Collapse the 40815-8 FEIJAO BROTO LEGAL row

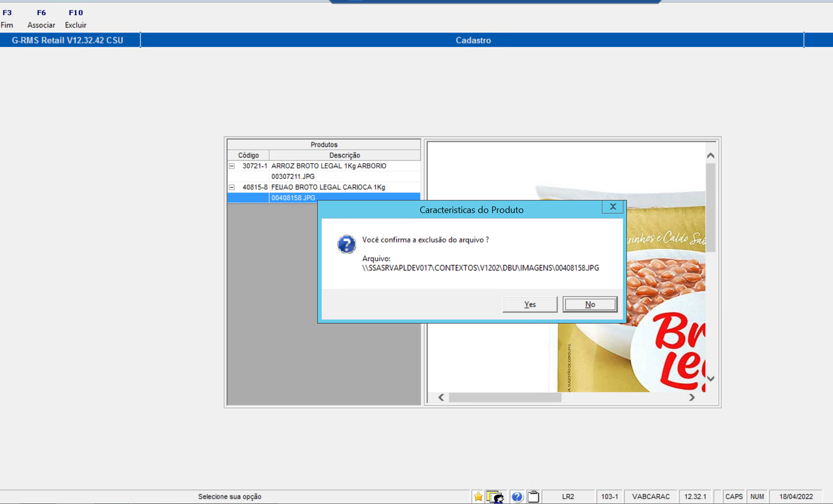point(232,187)
